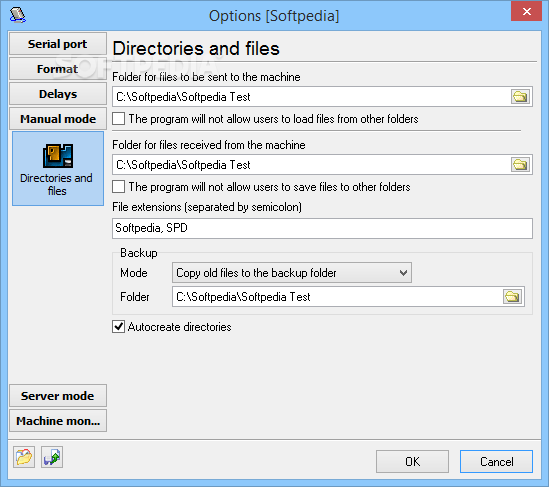Screen dimensions: 549x487
Task: Click the 'File extensions (separated by semicolon)' label
Action: (x=207, y=207)
